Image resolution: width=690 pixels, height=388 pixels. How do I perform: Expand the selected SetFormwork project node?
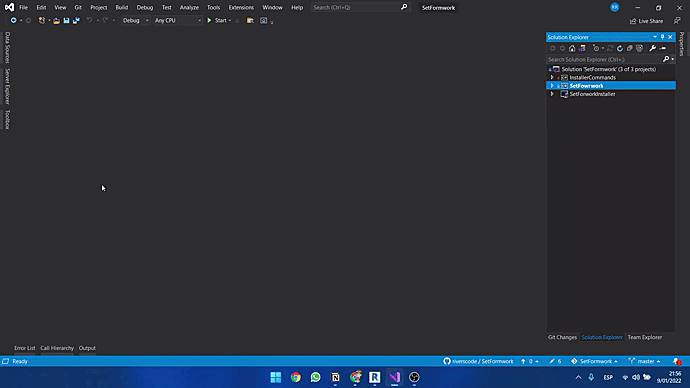tap(552, 86)
